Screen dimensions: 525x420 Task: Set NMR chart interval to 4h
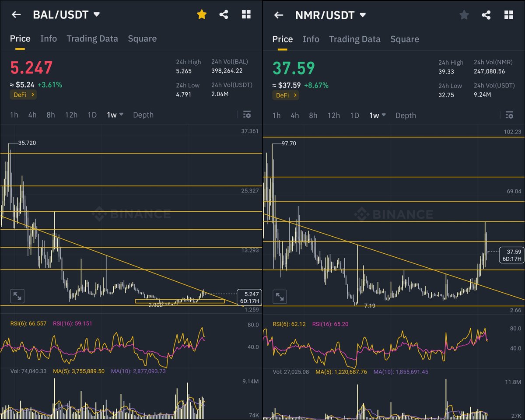(295, 115)
